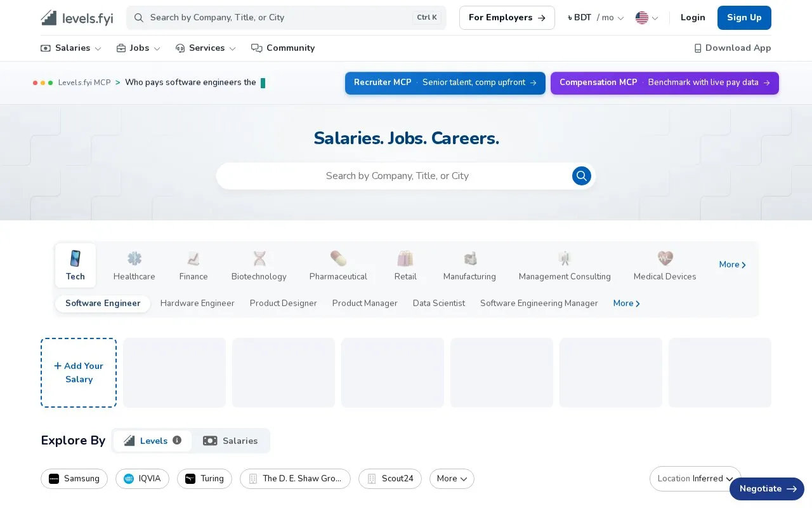Switch Explore By to Salaries
Screen dimensions: 812x508
[230, 441]
